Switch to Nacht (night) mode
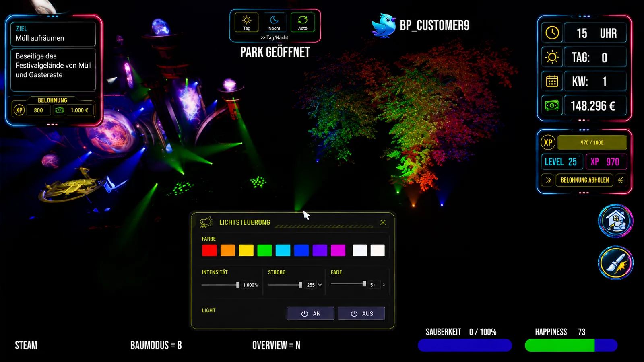 pyautogui.click(x=274, y=23)
